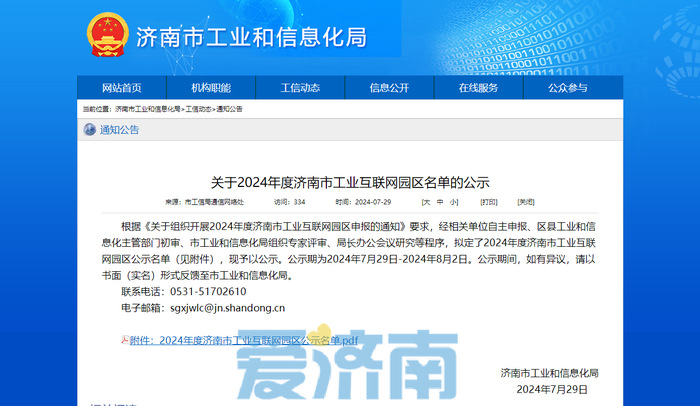Viewport: 700px width, 406px height.
Task: Open the 网站首页 nav tab
Action: tap(121, 88)
